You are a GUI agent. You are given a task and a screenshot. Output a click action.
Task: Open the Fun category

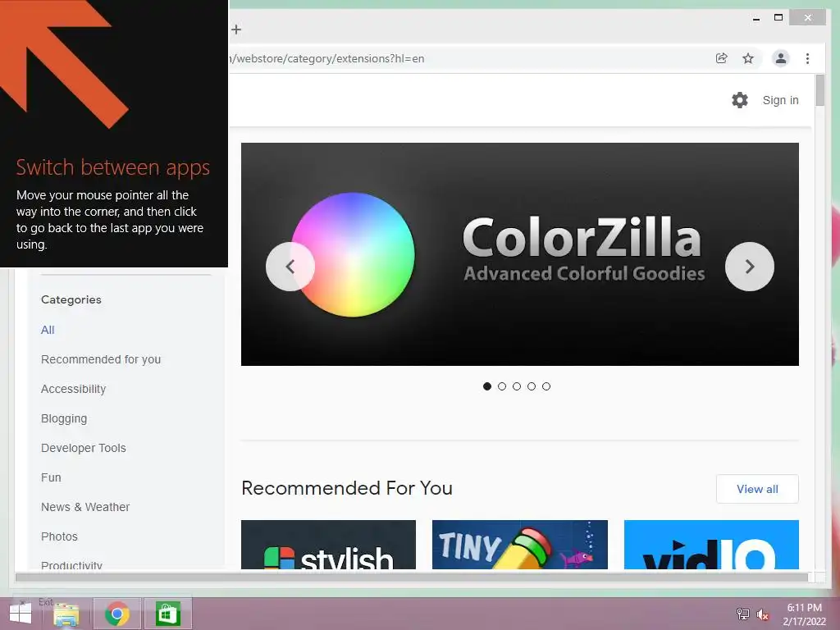[51, 477]
